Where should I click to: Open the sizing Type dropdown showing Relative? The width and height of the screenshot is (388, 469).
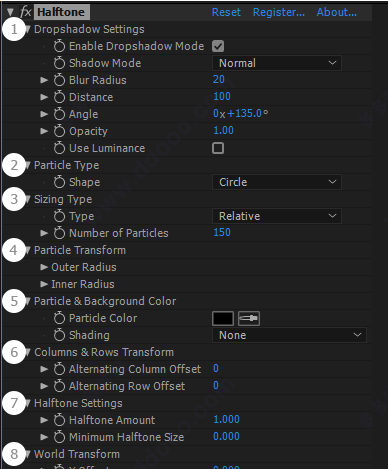pyautogui.click(x=277, y=216)
